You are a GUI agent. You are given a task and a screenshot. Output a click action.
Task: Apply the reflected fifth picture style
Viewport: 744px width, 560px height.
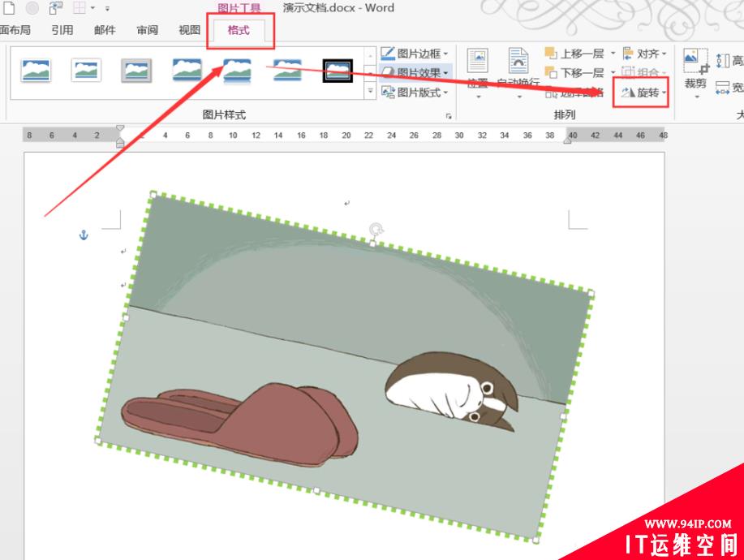coord(237,71)
